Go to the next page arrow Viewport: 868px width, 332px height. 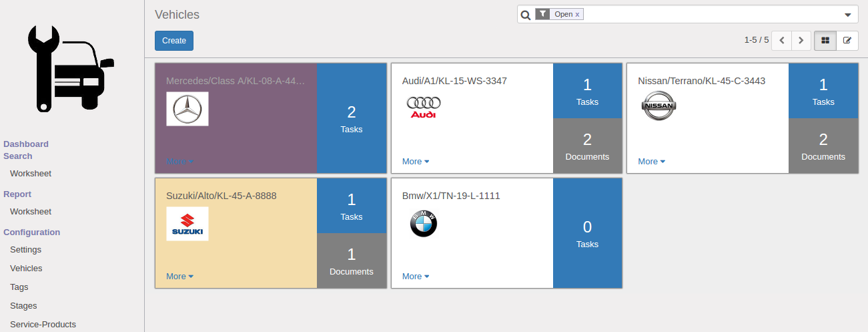[801, 41]
